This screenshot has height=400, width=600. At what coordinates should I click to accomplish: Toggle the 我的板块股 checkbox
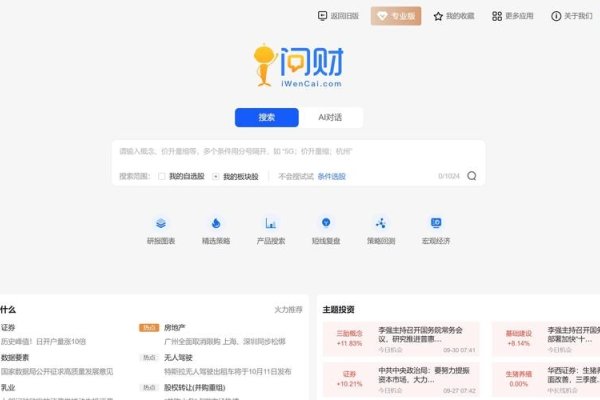coord(216,176)
